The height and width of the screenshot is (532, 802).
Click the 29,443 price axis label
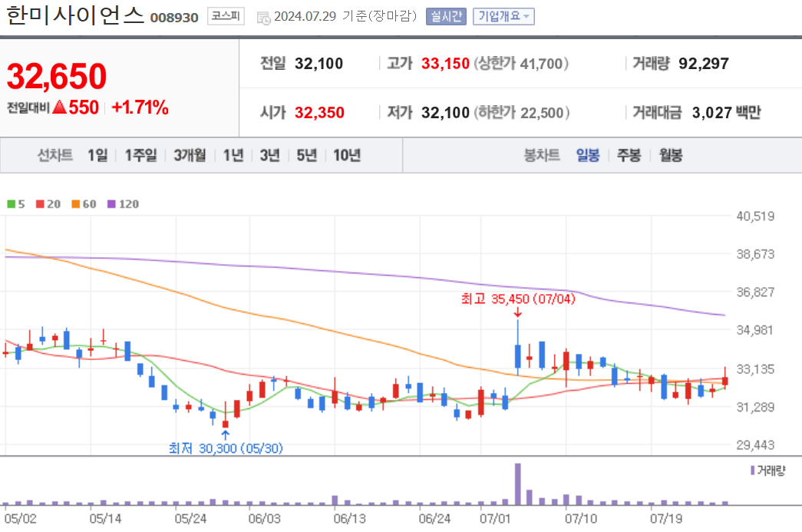[755, 445]
